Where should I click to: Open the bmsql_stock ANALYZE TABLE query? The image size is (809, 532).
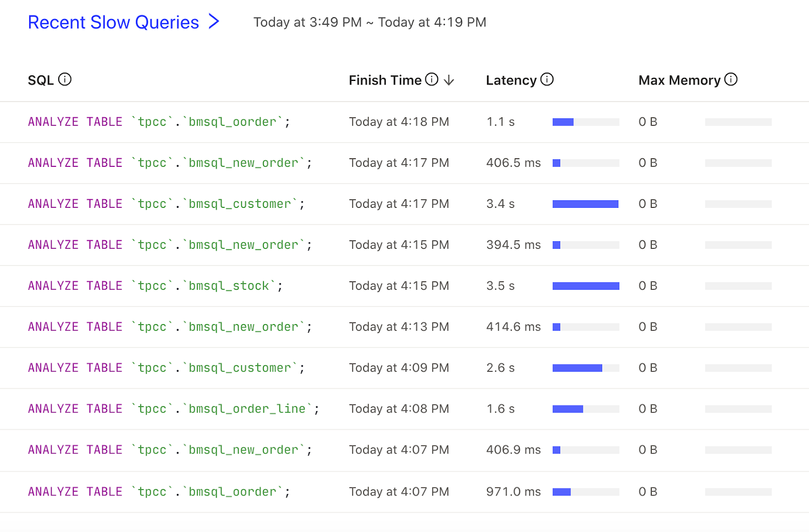point(155,286)
